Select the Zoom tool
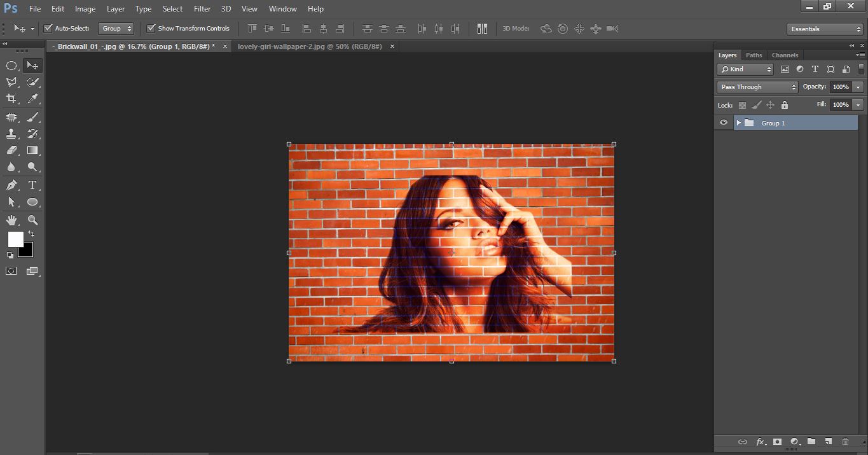The height and width of the screenshot is (455, 868). click(x=32, y=220)
